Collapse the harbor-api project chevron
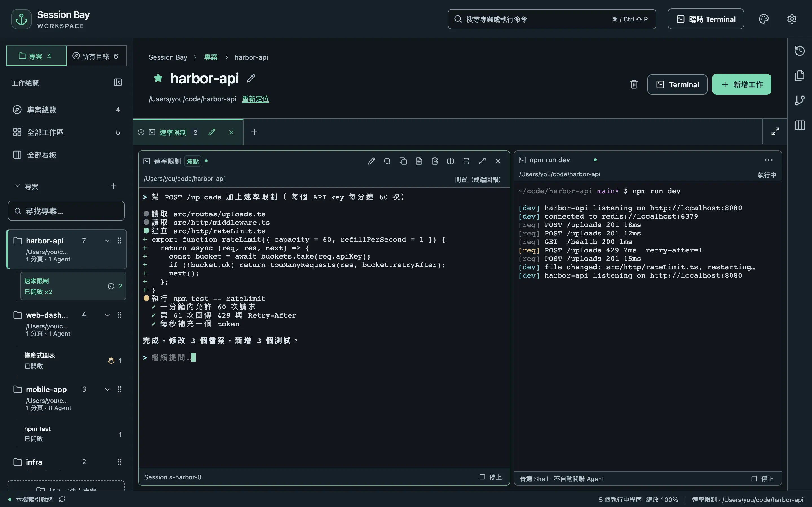 pyautogui.click(x=107, y=241)
